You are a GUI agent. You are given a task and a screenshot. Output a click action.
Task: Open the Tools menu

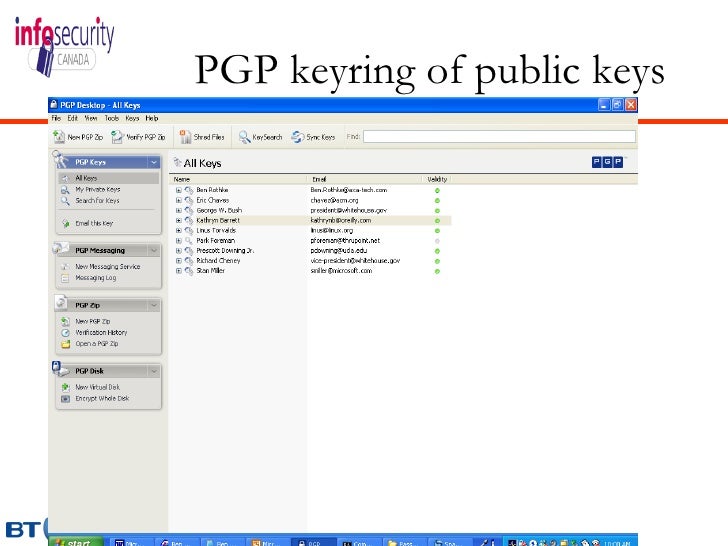111,118
